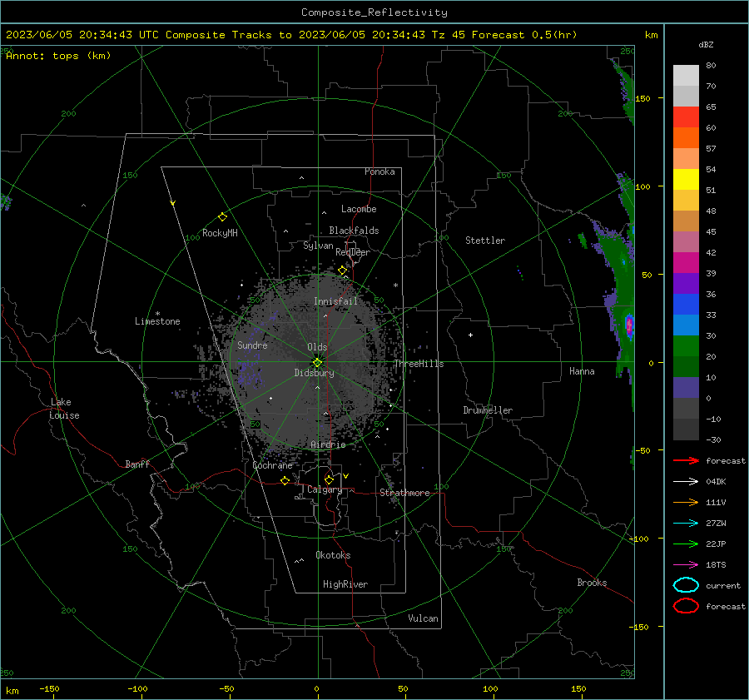The width and height of the screenshot is (749, 700).
Task: Click the Lake Louise label
Action: tap(64, 409)
